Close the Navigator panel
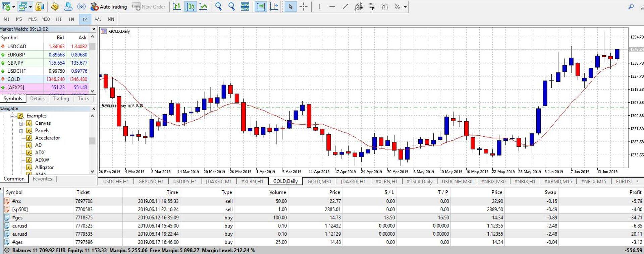This screenshot has width=644, height=254. pyautogui.click(x=94, y=109)
